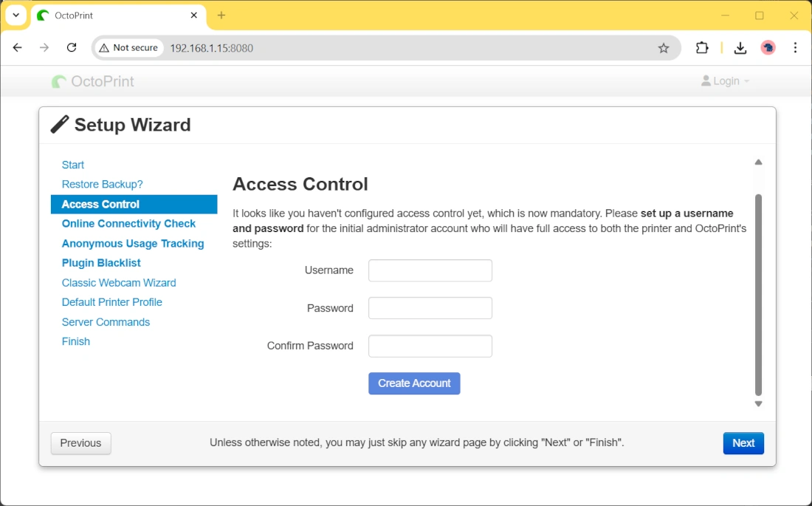This screenshot has height=506, width=812.
Task: Open the browser downloads icon
Action: (x=740, y=48)
